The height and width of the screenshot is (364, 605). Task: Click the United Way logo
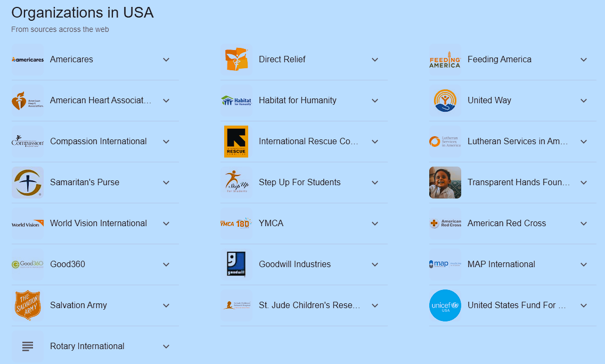(x=445, y=101)
